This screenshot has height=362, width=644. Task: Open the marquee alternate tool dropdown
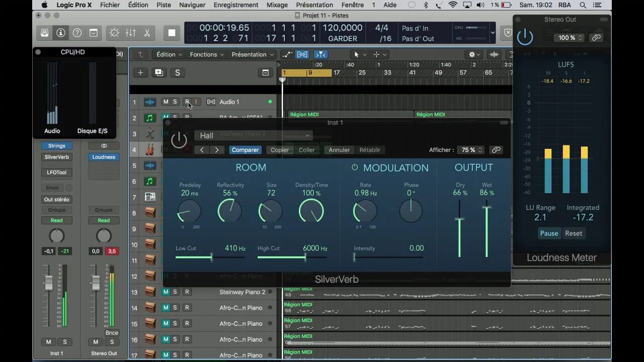(380, 54)
